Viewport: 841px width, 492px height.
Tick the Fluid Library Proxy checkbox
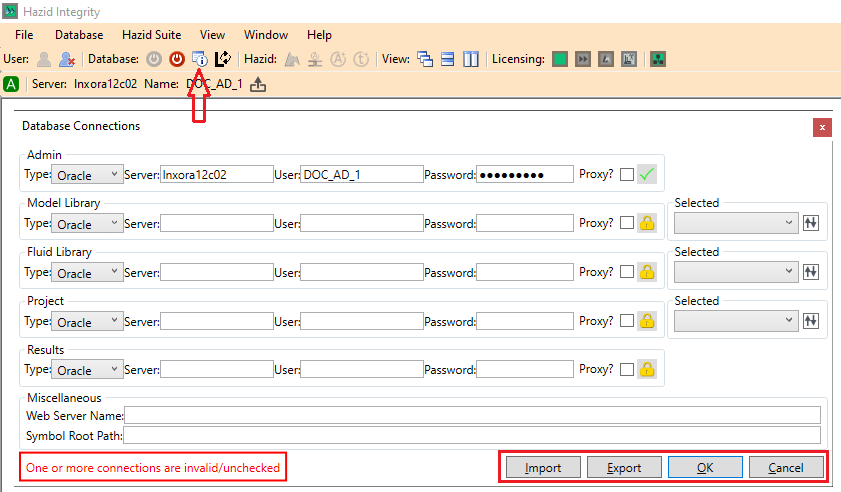(626, 272)
